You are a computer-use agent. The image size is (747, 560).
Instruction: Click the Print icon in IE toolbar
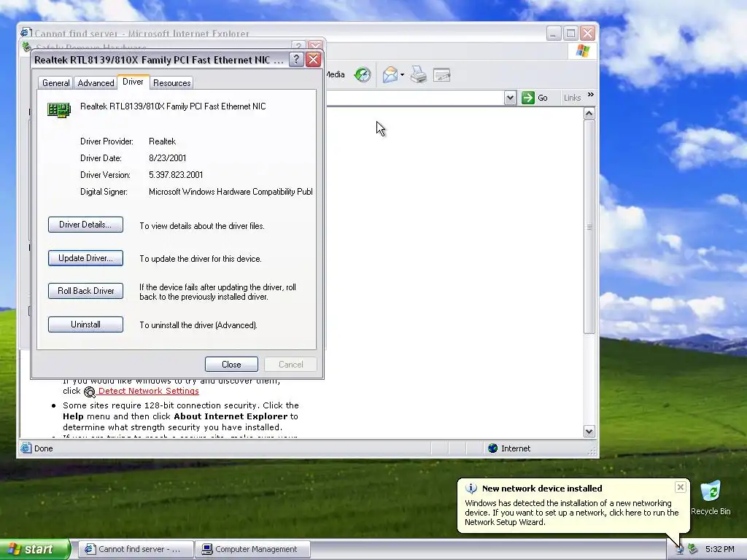coord(418,75)
